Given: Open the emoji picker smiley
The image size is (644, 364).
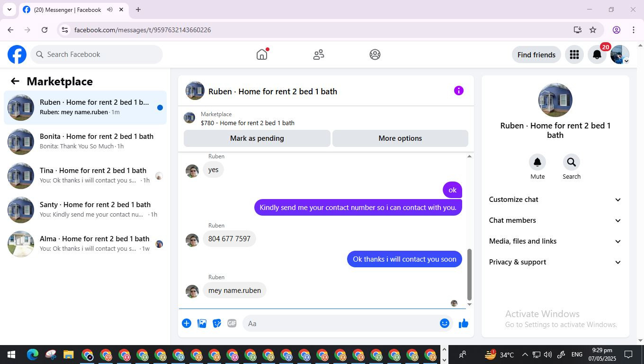Looking at the screenshot, I should (444, 323).
